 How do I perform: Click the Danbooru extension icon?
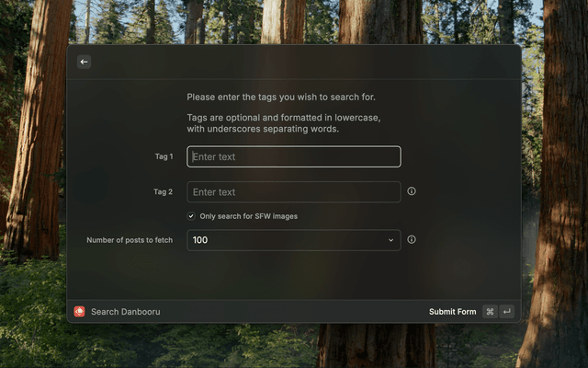click(x=80, y=312)
